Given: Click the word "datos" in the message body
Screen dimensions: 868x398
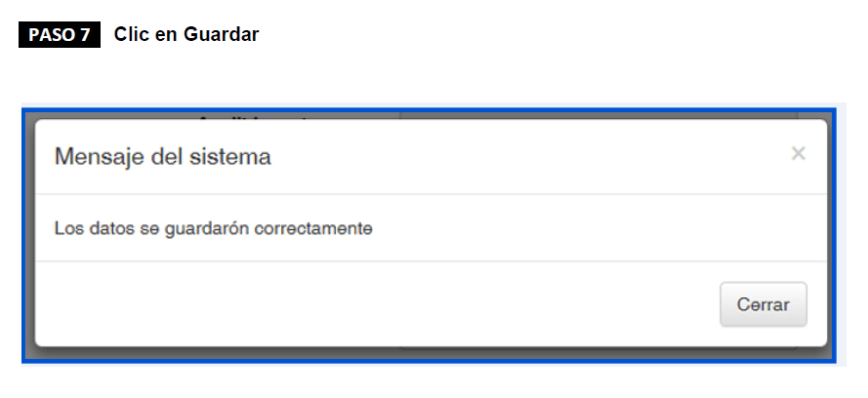Looking at the screenshot, I should pos(103,229).
